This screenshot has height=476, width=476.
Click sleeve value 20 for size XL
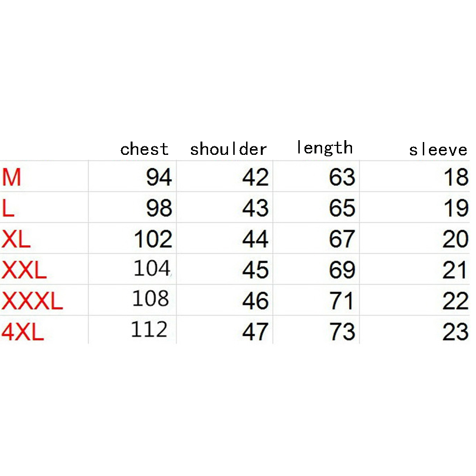point(455,239)
